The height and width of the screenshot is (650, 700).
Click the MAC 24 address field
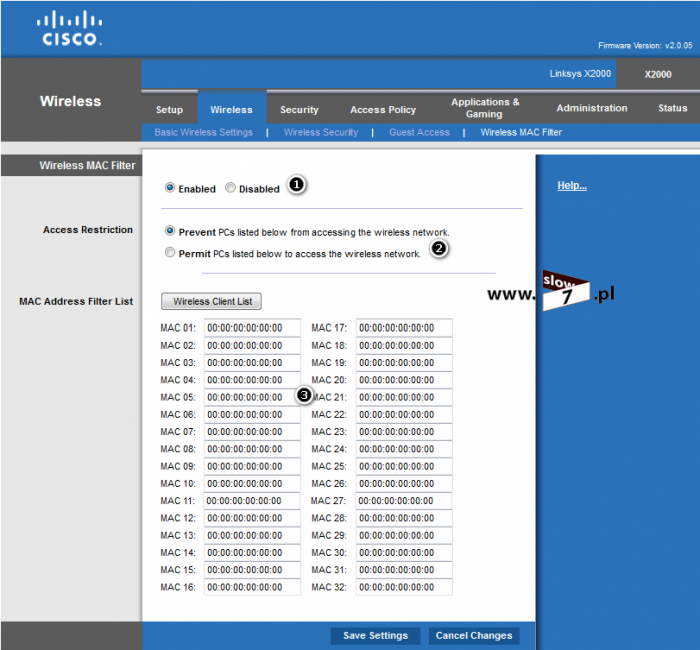(x=404, y=449)
